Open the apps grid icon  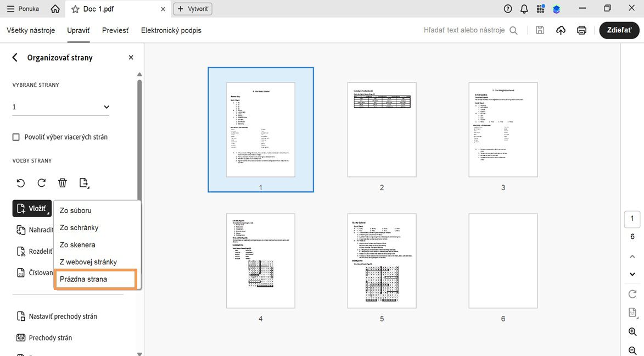540,9
